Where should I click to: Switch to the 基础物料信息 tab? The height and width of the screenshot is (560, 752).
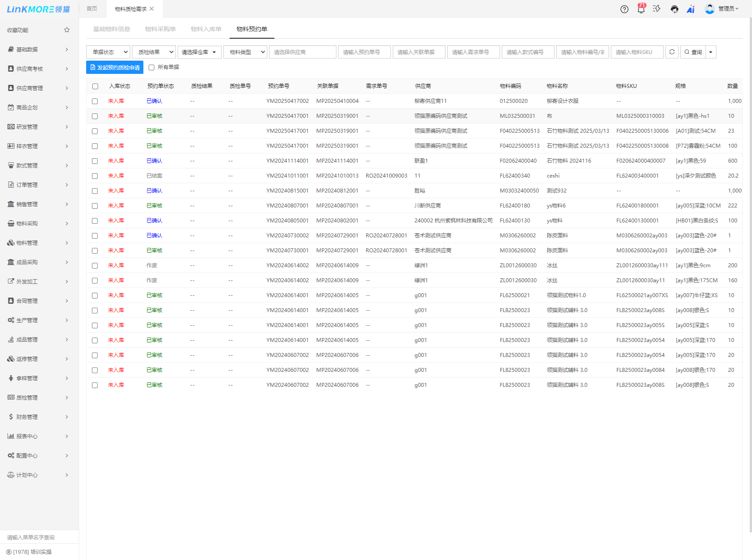coord(112,29)
